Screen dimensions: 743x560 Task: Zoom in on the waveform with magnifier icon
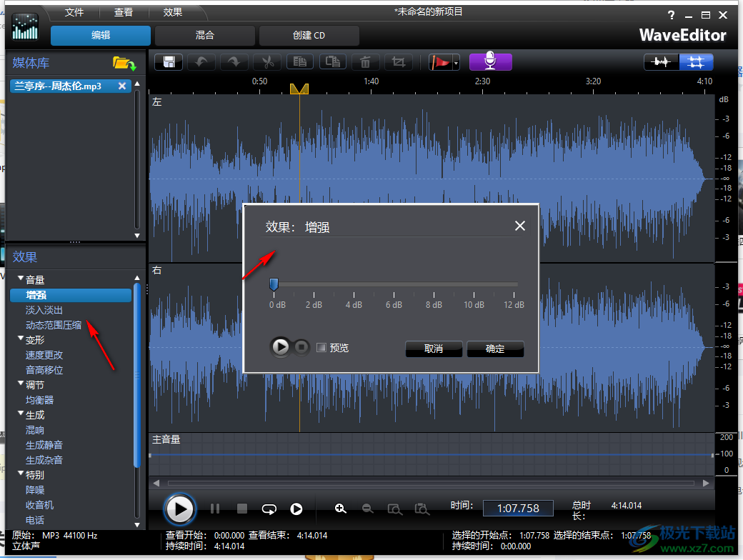[341, 509]
